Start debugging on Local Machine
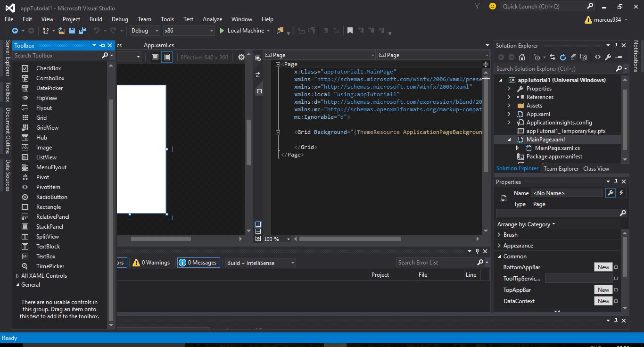The image size is (644, 347). [x=244, y=31]
